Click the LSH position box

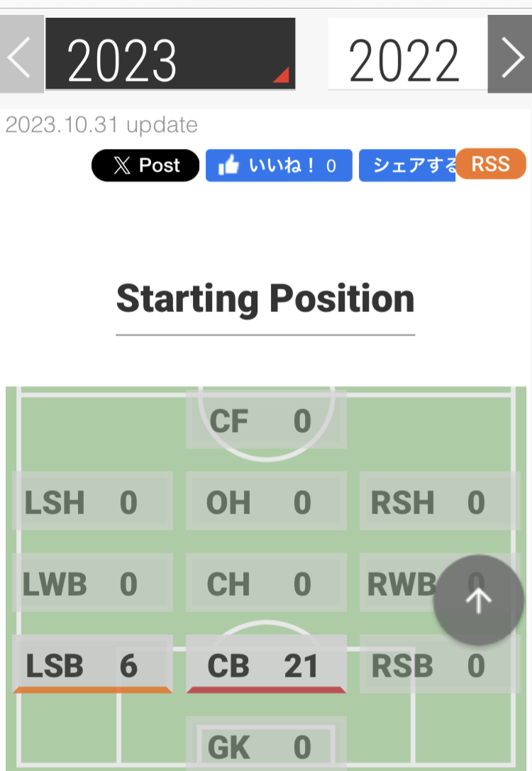coord(92,502)
